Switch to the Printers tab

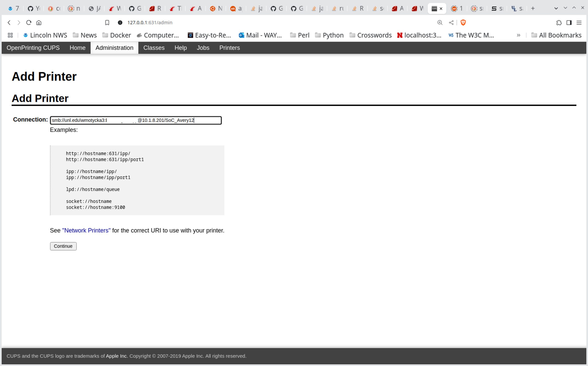tap(229, 48)
